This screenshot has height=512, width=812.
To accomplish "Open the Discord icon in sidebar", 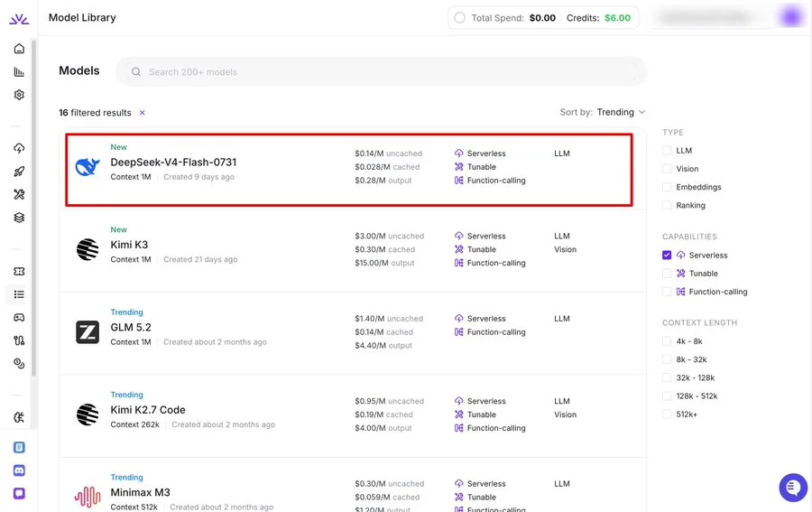I will (19, 470).
